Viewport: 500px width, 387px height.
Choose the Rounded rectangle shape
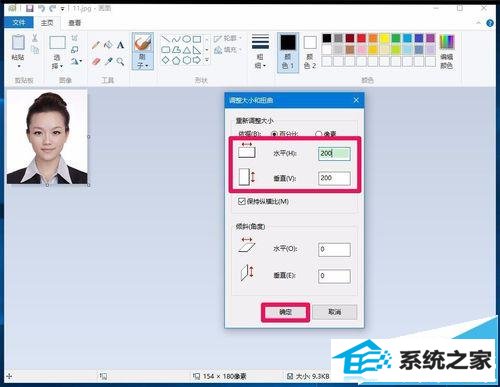(x=166, y=50)
